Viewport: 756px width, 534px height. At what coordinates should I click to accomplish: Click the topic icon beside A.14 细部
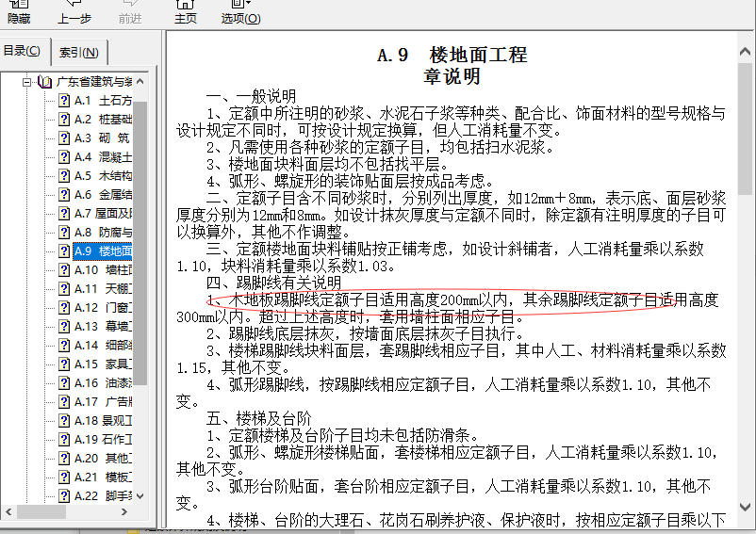pos(64,346)
